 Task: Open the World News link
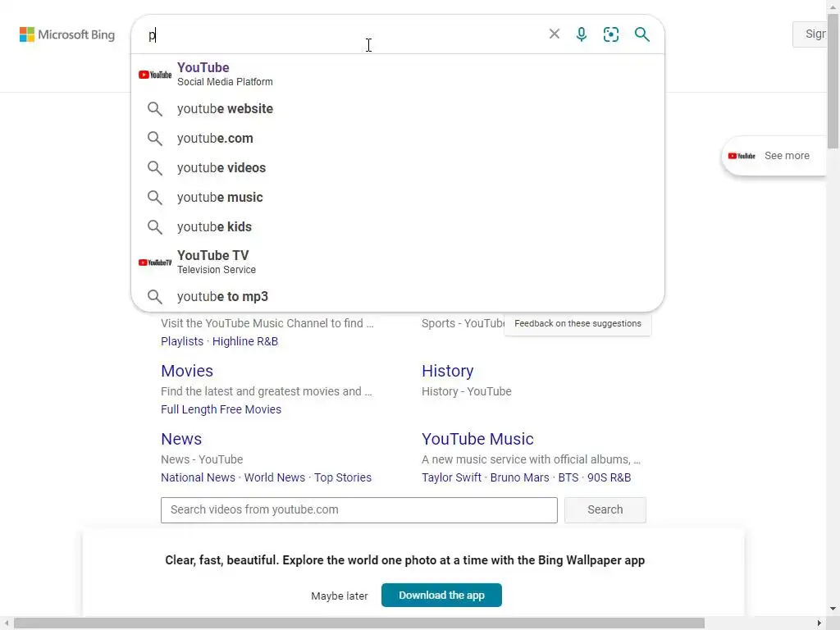click(274, 477)
